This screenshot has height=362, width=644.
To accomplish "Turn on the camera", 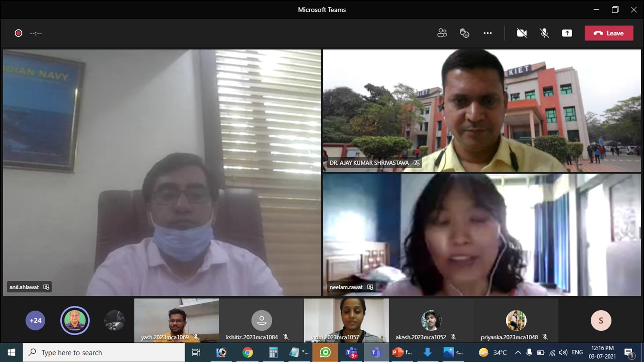I will 522,33.
